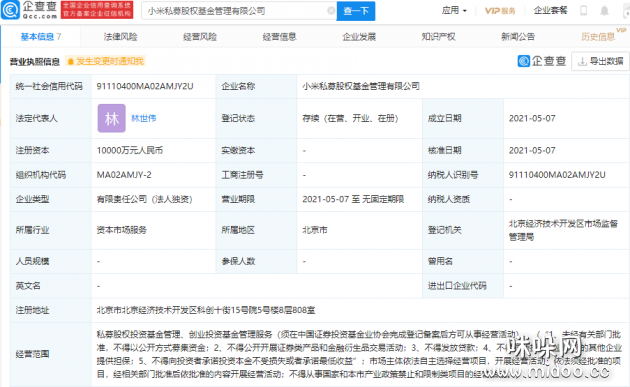Select credit code 91110400MA02AMJY2U in 统一社会信用代码 row

point(145,86)
